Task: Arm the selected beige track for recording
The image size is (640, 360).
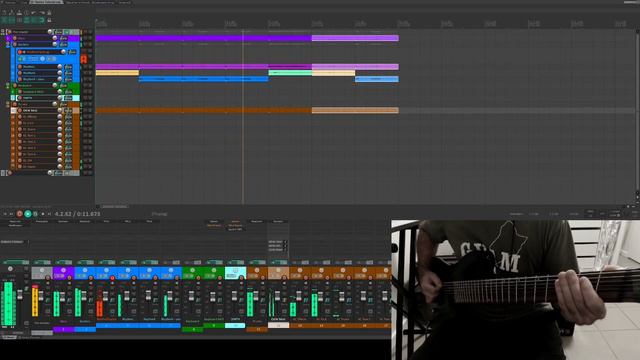Action: pos(20,111)
